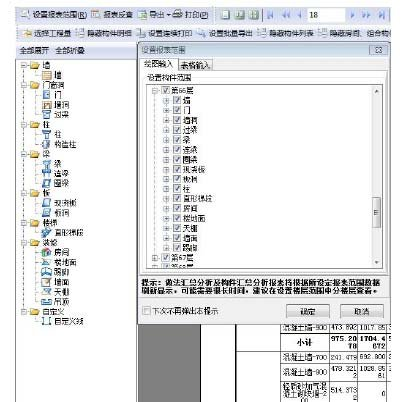This screenshot has width=416, height=402.
Task: Switch to the 绘图输入 tab
Action: click(158, 64)
